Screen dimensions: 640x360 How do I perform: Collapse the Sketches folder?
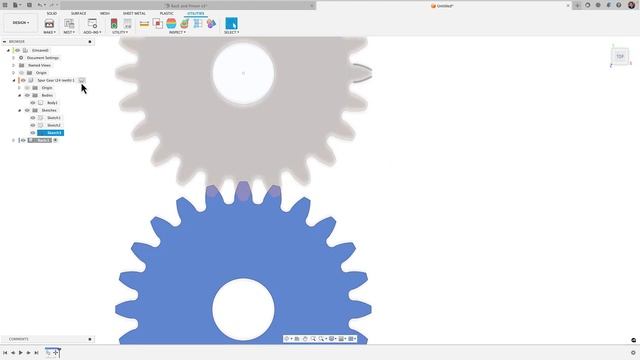pos(20,111)
